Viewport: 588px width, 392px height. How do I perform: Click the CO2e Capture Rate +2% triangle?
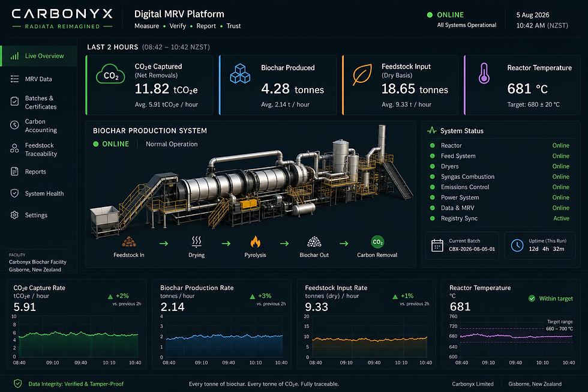pyautogui.click(x=110, y=297)
